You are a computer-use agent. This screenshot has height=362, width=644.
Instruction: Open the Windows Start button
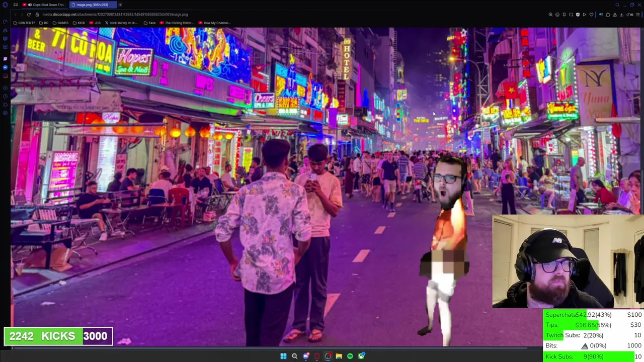pyautogui.click(x=283, y=356)
